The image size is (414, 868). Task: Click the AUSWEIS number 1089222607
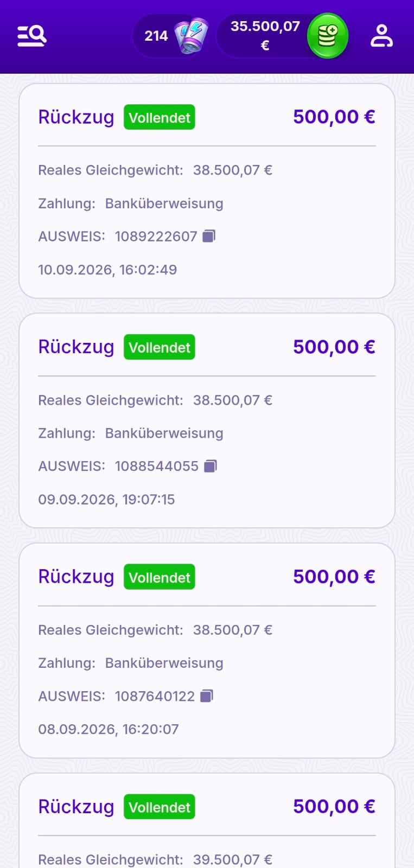(156, 237)
